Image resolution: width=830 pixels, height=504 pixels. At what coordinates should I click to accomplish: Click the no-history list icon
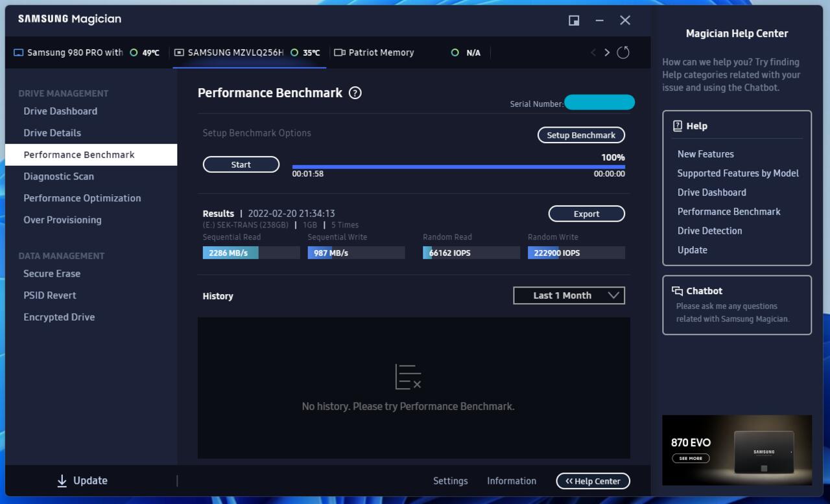409,376
